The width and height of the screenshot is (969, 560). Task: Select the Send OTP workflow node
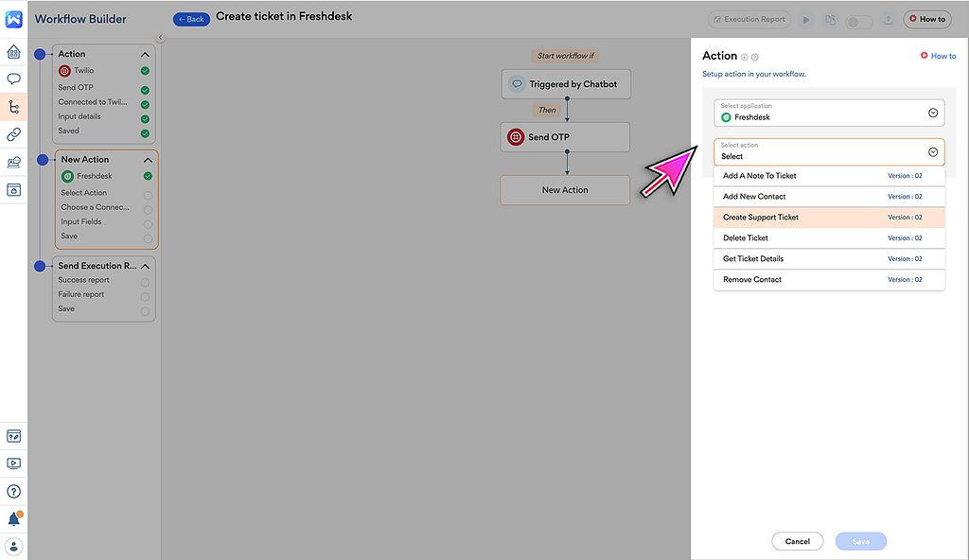565,137
